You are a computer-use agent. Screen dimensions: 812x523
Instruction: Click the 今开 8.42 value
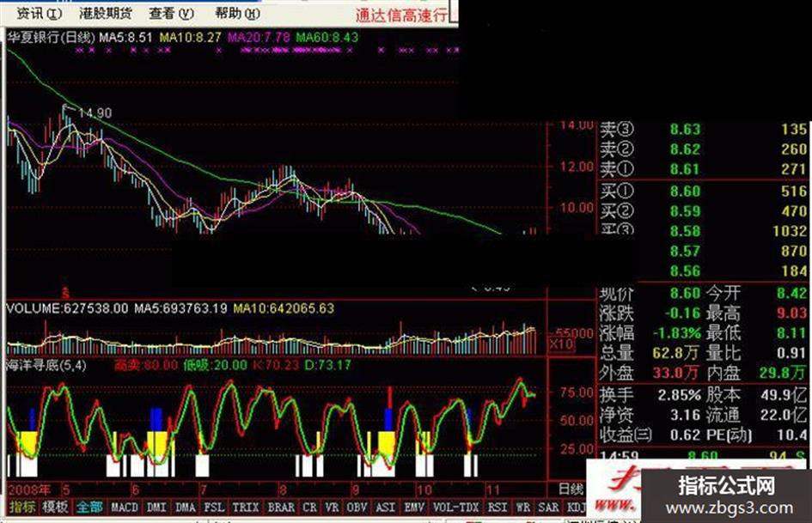coord(791,294)
